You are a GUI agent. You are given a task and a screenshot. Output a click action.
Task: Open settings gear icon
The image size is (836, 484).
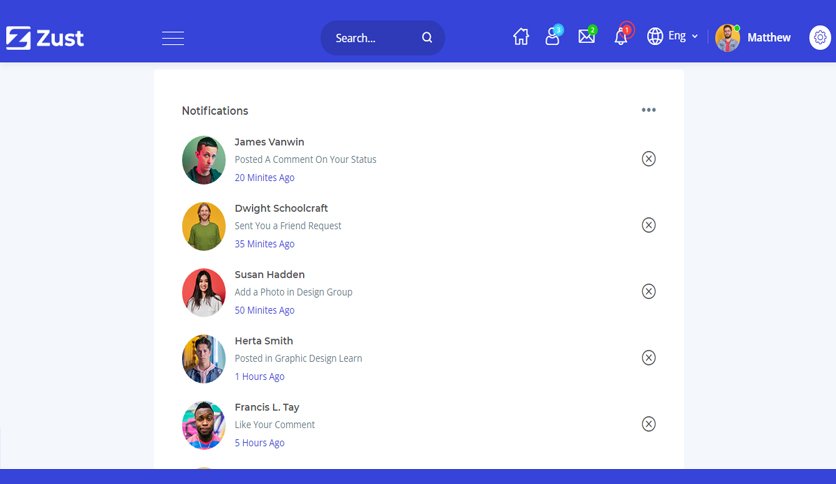pyautogui.click(x=820, y=37)
